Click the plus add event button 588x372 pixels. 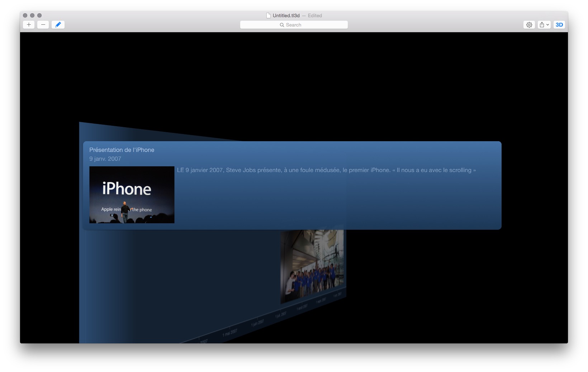[29, 25]
